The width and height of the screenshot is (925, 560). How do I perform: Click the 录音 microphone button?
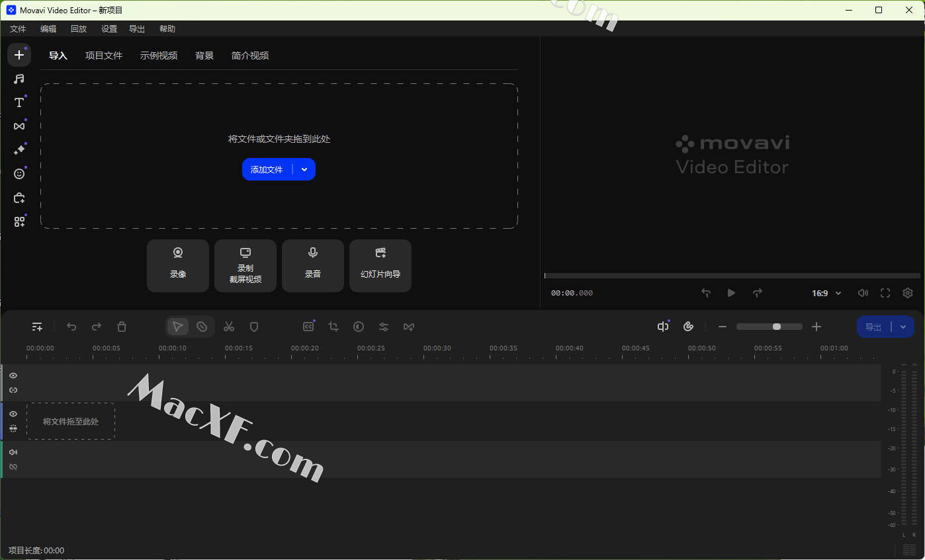(313, 266)
